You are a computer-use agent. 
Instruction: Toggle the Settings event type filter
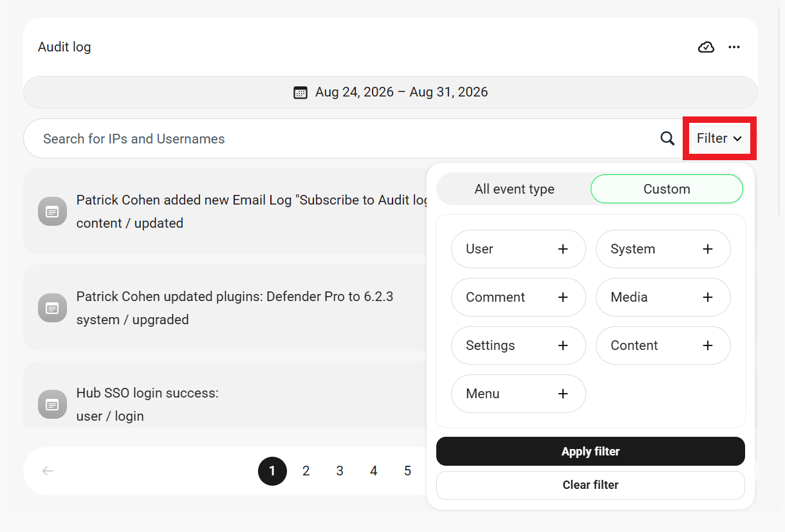[519, 345]
